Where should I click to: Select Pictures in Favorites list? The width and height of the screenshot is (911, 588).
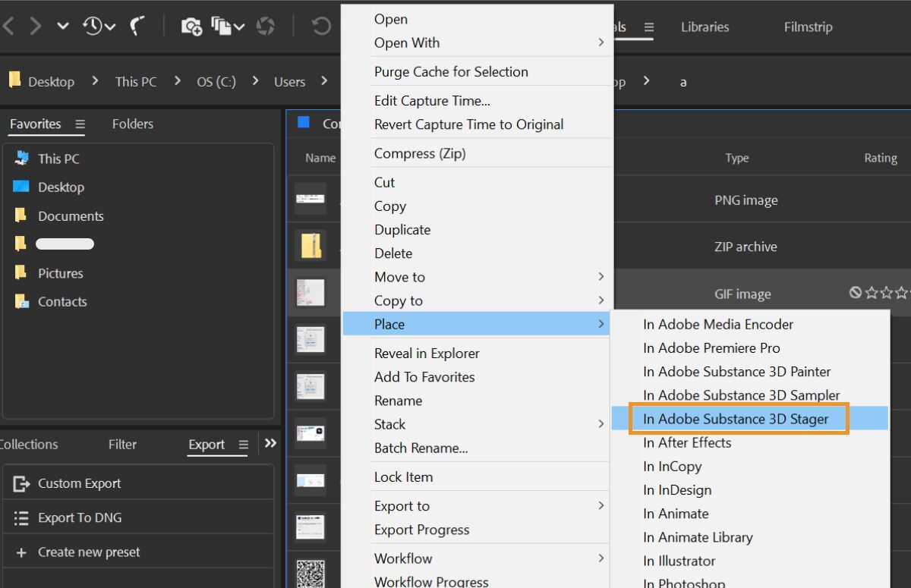pyautogui.click(x=60, y=273)
